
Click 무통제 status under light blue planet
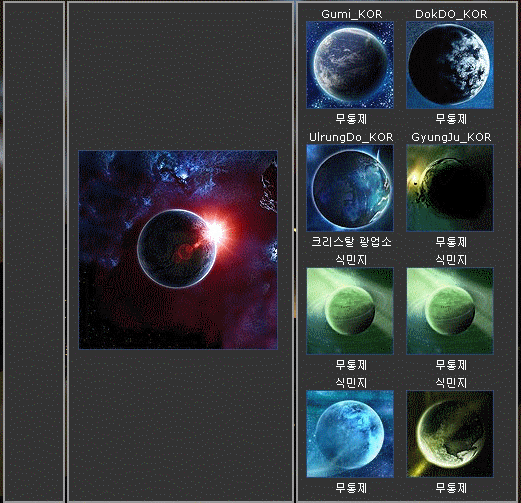[351, 488]
